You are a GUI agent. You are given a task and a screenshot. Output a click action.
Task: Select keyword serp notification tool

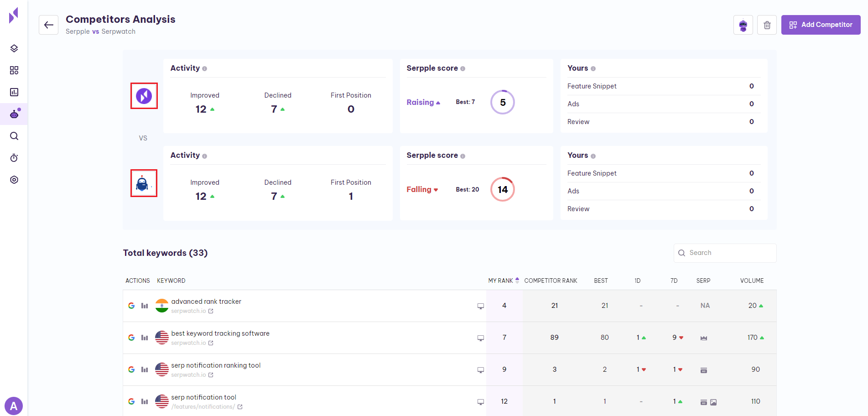coord(203,397)
